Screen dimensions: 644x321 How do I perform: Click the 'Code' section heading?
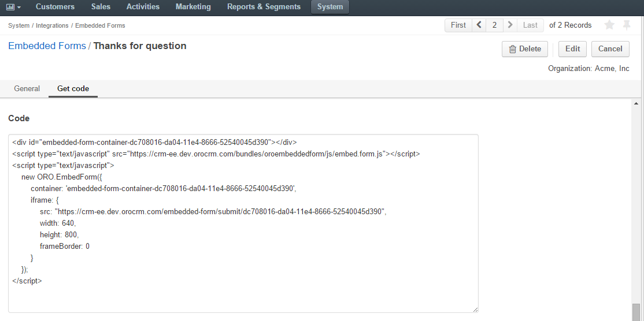pyautogui.click(x=19, y=118)
